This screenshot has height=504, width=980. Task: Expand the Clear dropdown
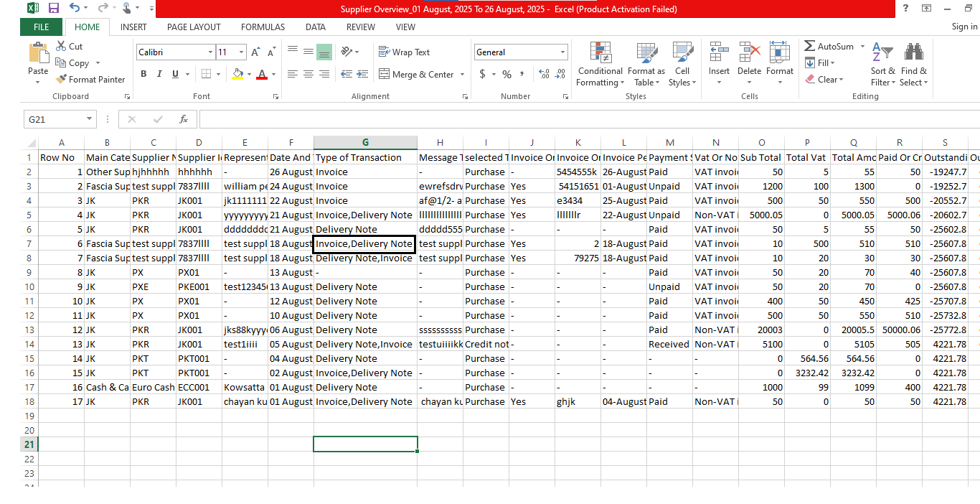coord(841,80)
